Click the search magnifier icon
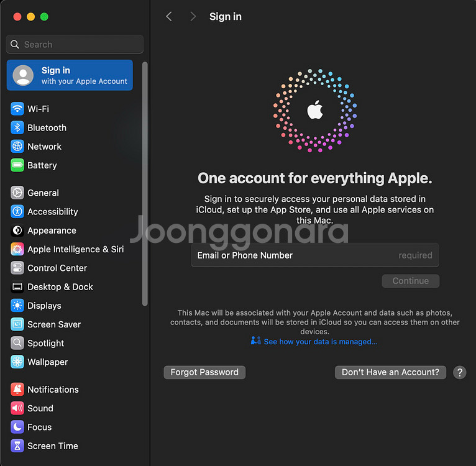The height and width of the screenshot is (466, 476). pyautogui.click(x=14, y=44)
